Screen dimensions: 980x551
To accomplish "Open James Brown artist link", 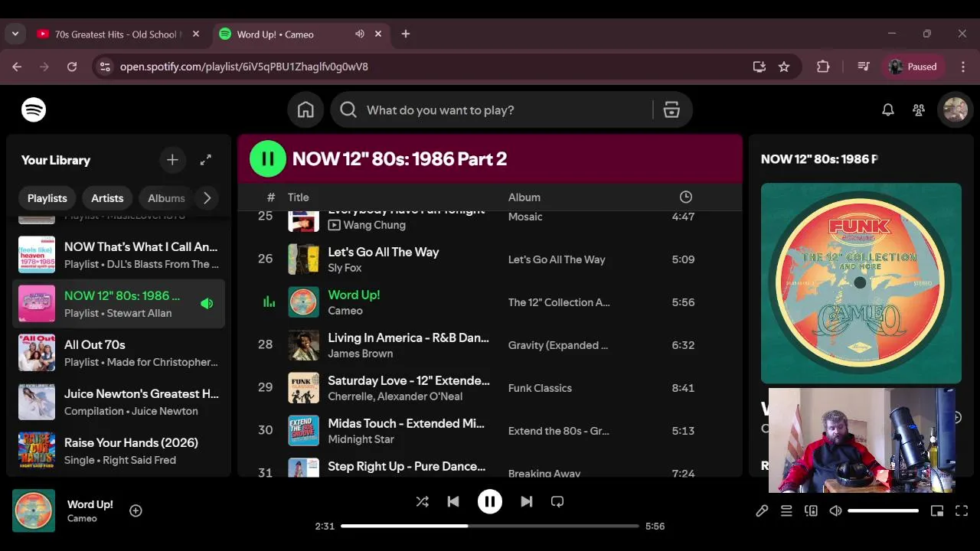I will coord(360,354).
